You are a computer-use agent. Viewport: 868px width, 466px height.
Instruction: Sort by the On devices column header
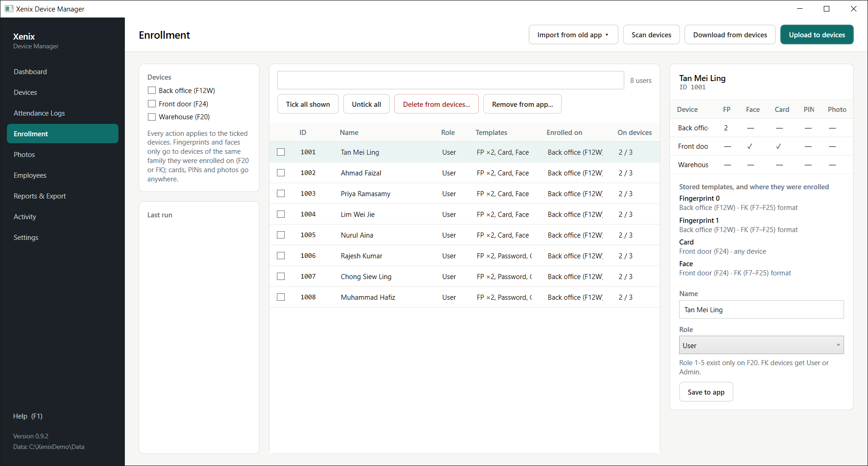tap(634, 132)
